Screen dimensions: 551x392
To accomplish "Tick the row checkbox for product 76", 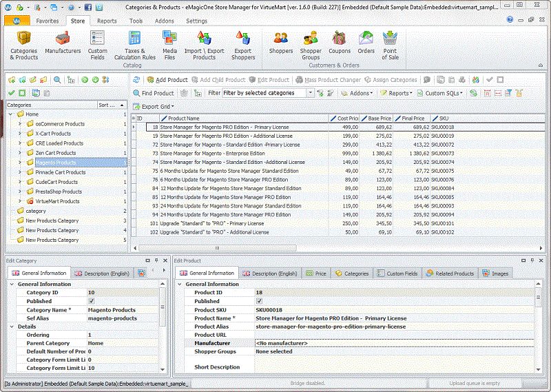I will click(134, 180).
